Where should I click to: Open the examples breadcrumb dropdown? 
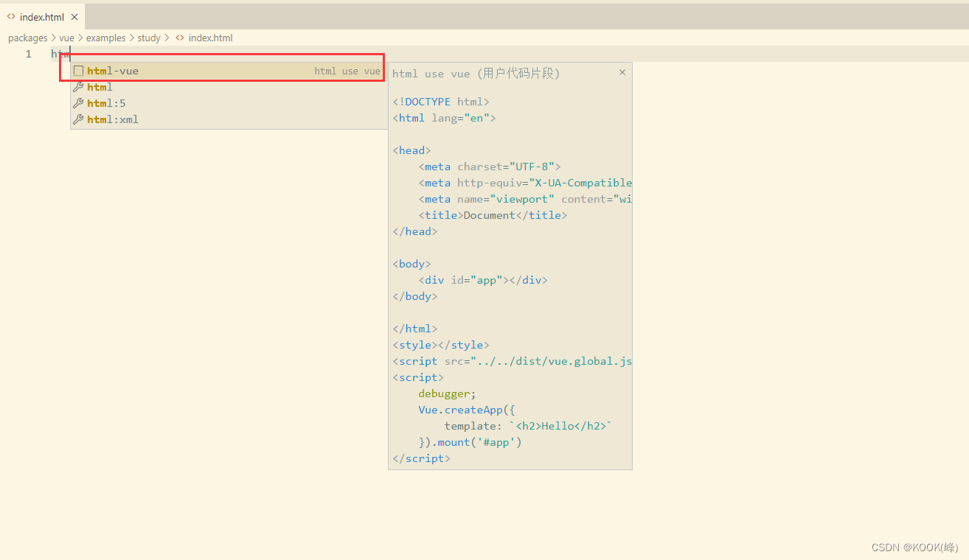tap(105, 38)
